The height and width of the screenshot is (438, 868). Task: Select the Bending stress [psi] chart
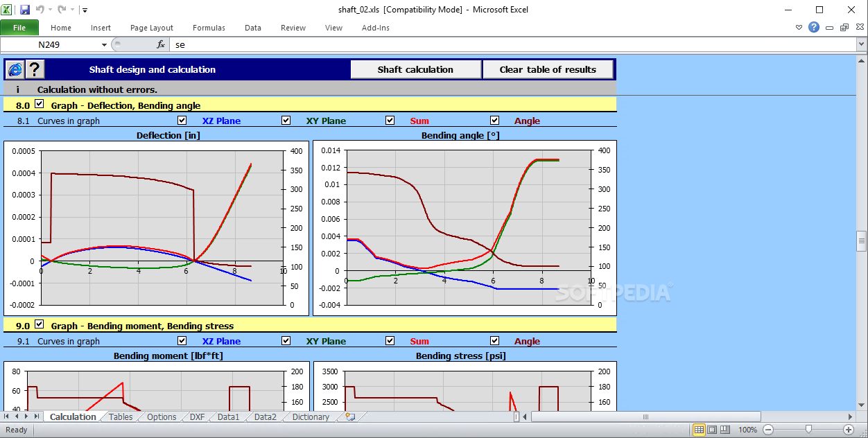pos(465,386)
